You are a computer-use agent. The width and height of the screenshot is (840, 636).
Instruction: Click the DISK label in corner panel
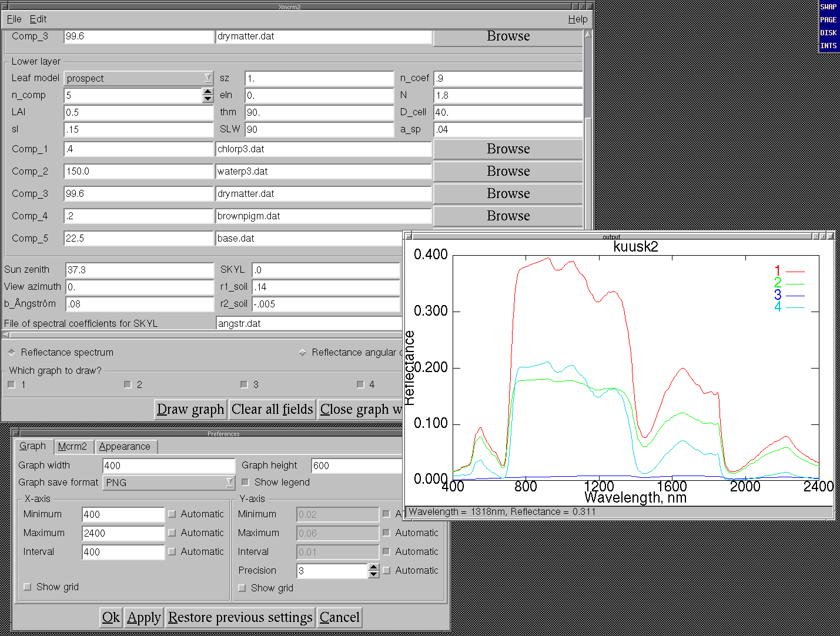(828, 33)
